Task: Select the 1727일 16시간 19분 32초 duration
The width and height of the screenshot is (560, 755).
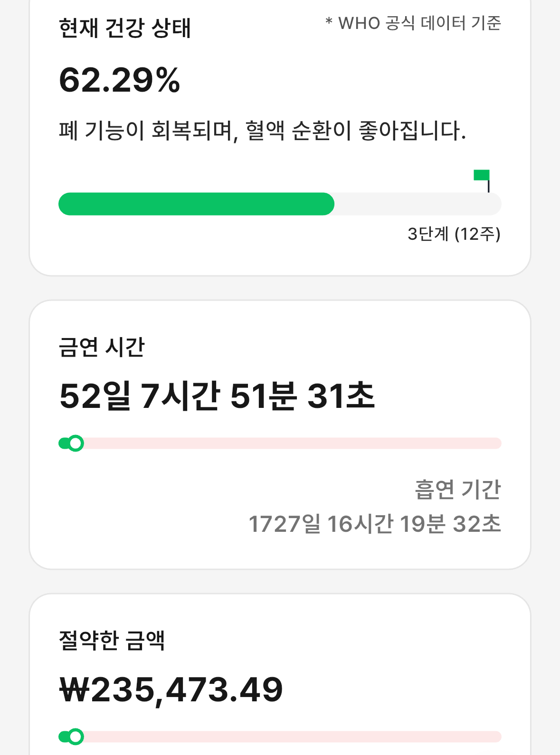Action: pyautogui.click(x=375, y=524)
